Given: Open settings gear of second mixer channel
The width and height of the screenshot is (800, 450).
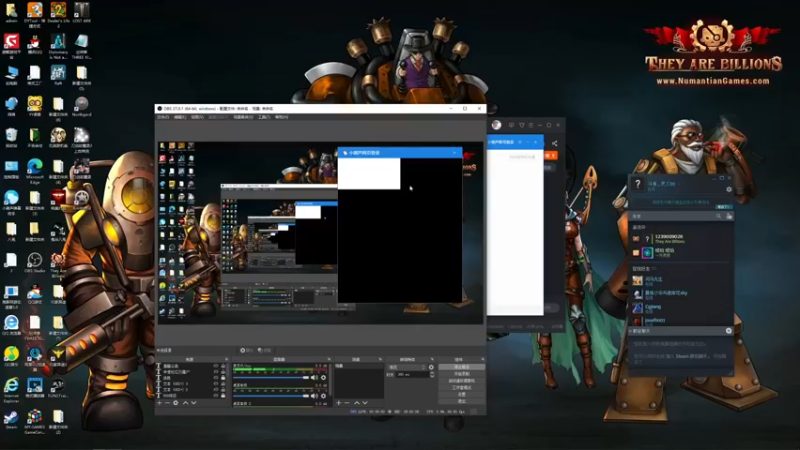Looking at the screenshot, I should pyautogui.click(x=323, y=395).
